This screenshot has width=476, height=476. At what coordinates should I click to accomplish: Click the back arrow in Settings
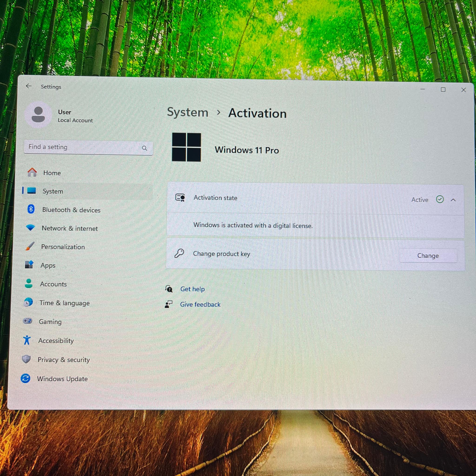[29, 86]
